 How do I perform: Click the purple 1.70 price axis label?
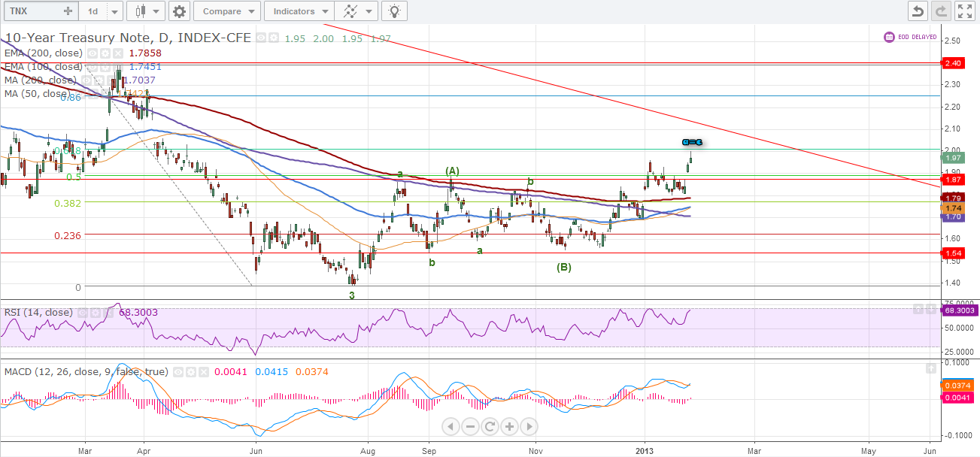954,217
